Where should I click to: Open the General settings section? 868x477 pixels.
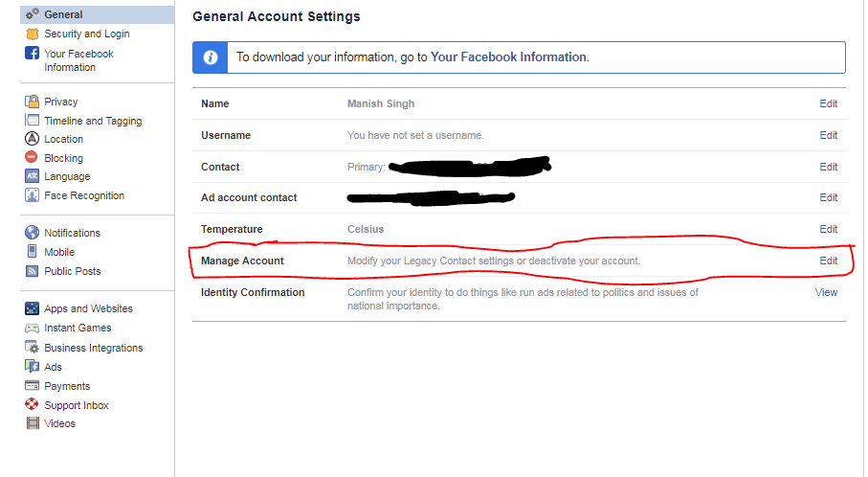tap(98, 14)
